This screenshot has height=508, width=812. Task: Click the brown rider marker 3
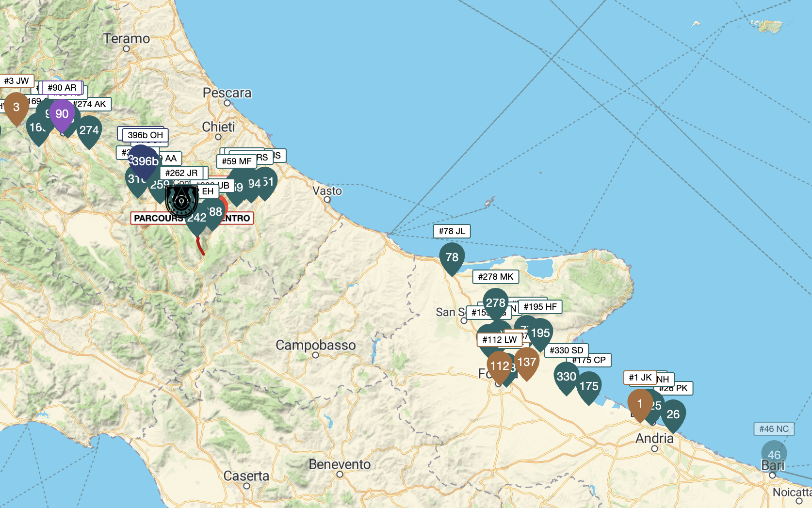(16, 107)
